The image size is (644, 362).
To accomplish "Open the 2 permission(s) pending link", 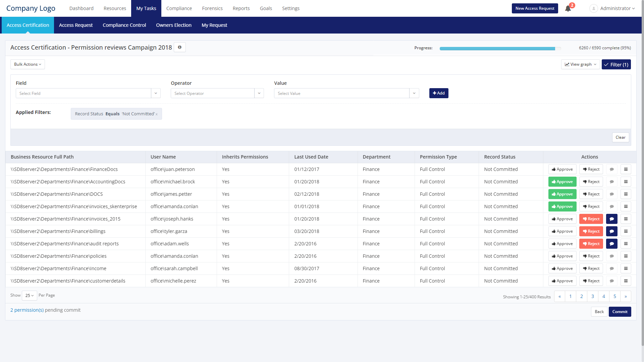I will coord(27,310).
